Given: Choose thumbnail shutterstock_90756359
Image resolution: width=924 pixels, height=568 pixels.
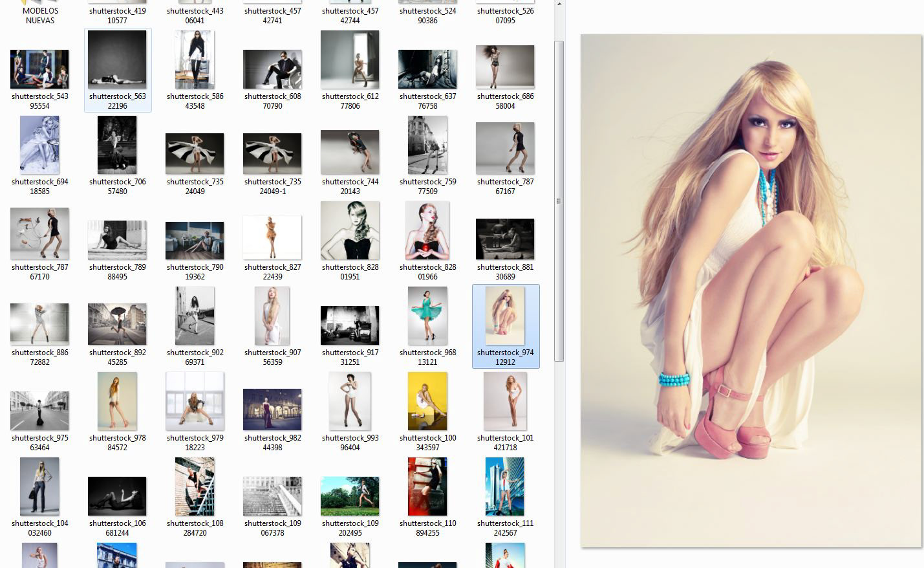Looking at the screenshot, I should click(x=272, y=316).
